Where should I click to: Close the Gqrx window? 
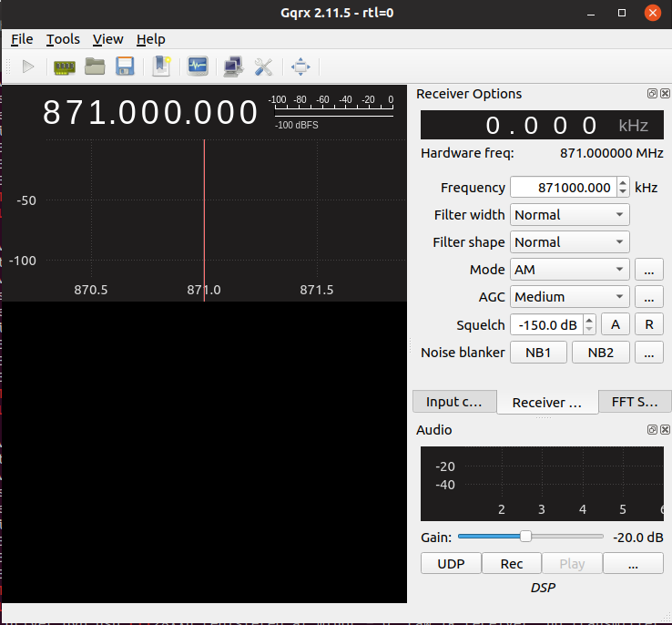[652, 13]
